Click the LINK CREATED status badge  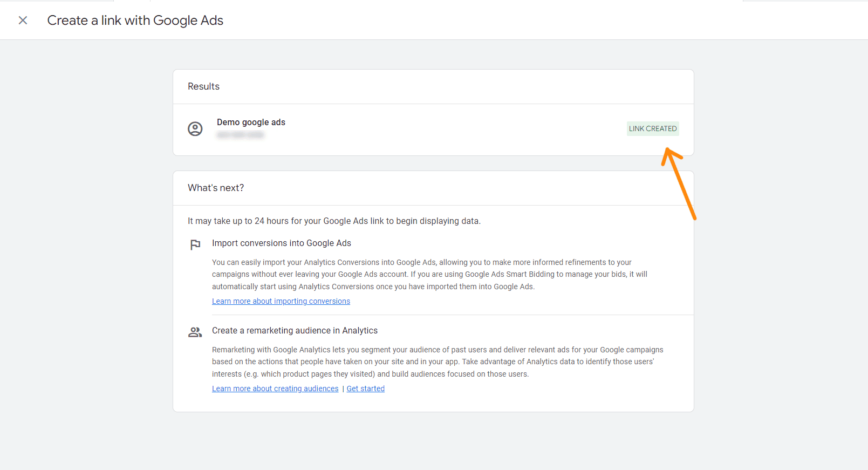[x=653, y=128]
